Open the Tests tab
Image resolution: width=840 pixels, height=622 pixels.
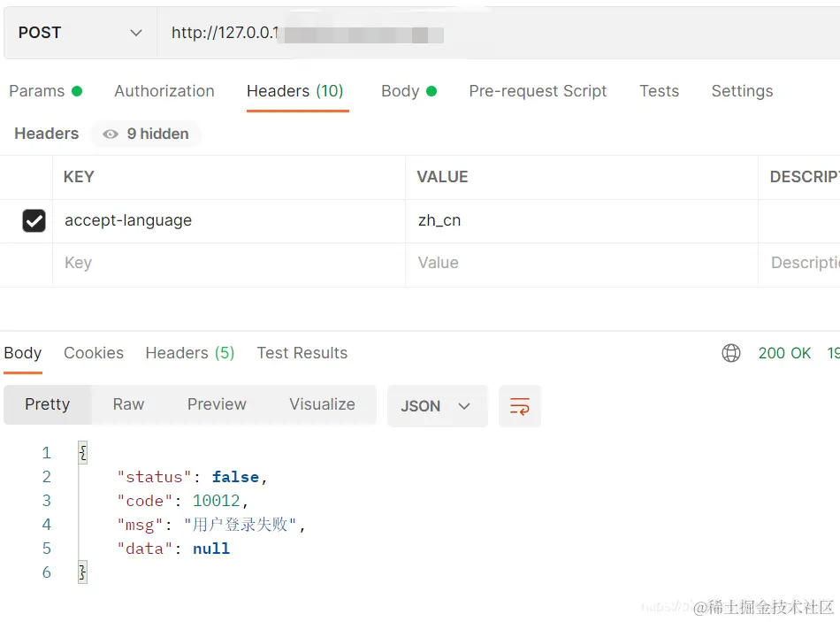pyautogui.click(x=659, y=91)
